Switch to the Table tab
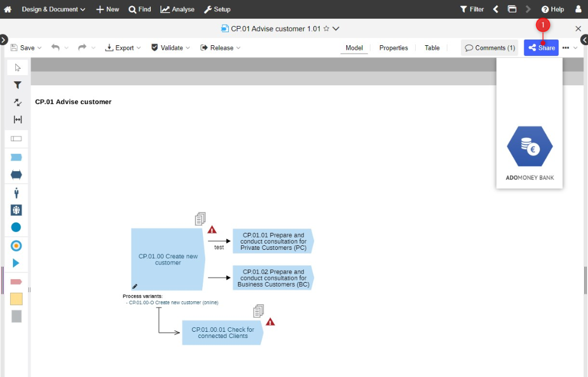 [x=432, y=47]
